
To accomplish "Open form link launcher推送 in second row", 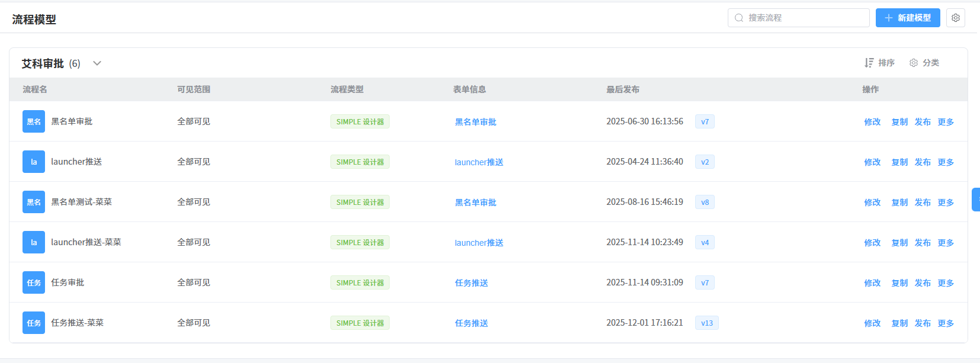I will pyautogui.click(x=479, y=162).
